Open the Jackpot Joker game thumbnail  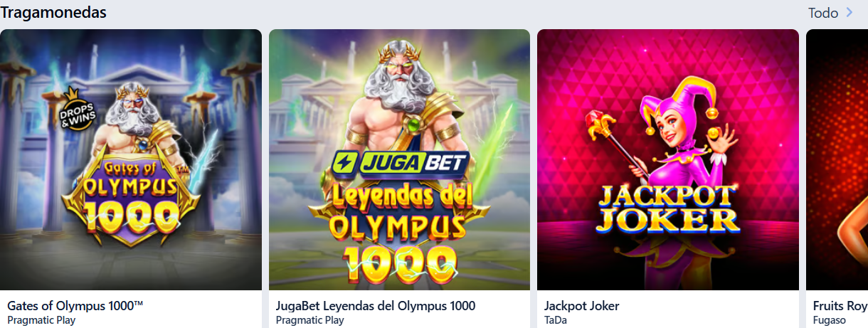668,159
